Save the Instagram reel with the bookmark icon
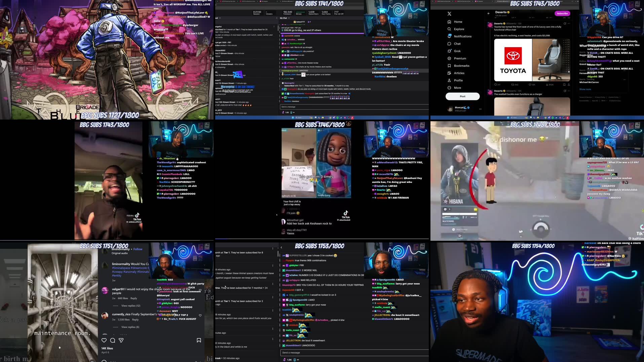 (x=198, y=340)
